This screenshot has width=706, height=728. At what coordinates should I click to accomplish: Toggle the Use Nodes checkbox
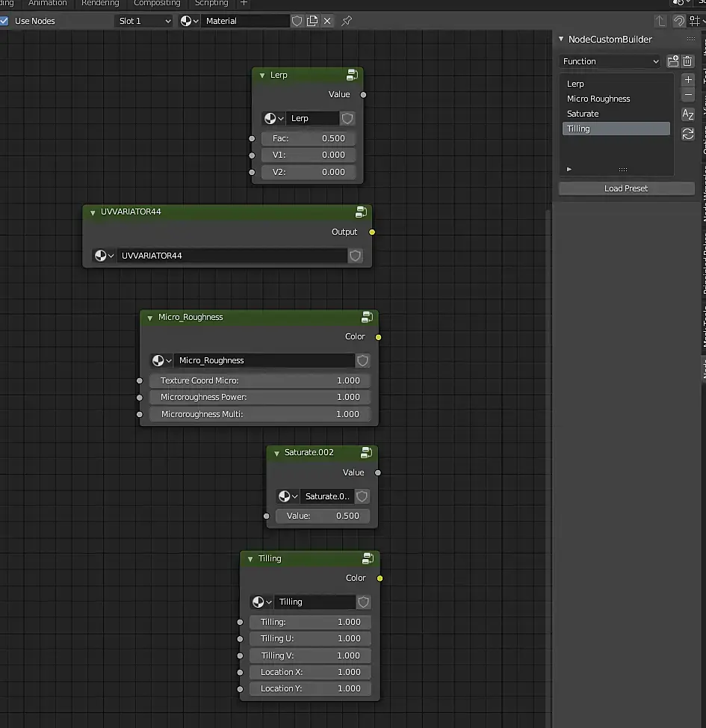tap(4, 21)
